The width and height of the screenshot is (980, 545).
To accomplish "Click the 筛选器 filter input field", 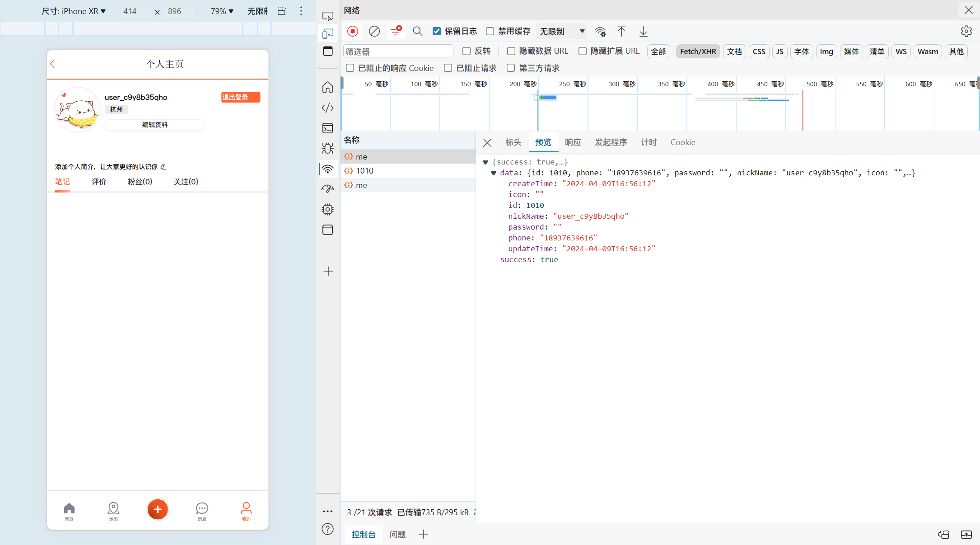I will coord(397,52).
